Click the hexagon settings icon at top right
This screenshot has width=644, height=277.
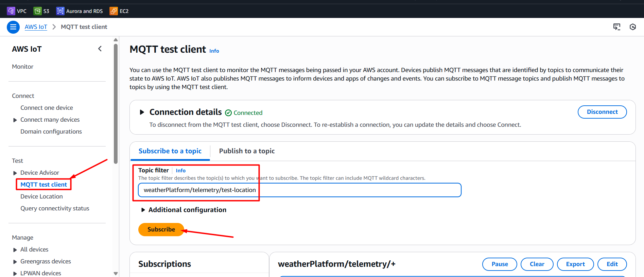pos(632,27)
